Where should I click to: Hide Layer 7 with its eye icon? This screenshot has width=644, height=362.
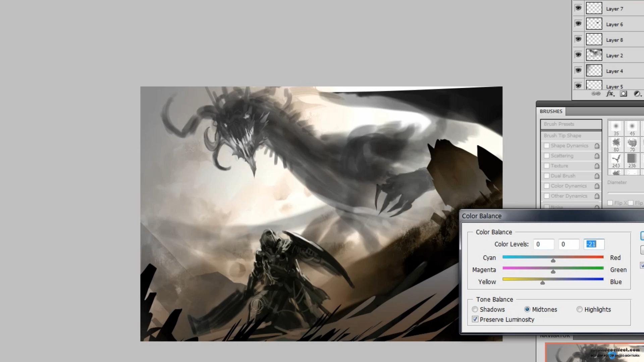[x=578, y=8]
